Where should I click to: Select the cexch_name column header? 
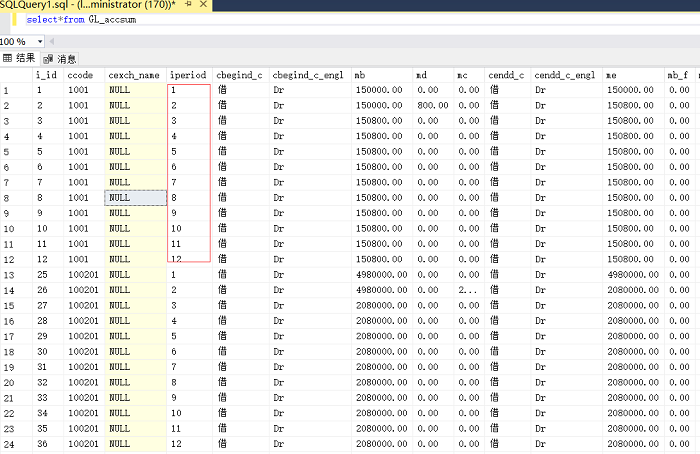point(134,75)
